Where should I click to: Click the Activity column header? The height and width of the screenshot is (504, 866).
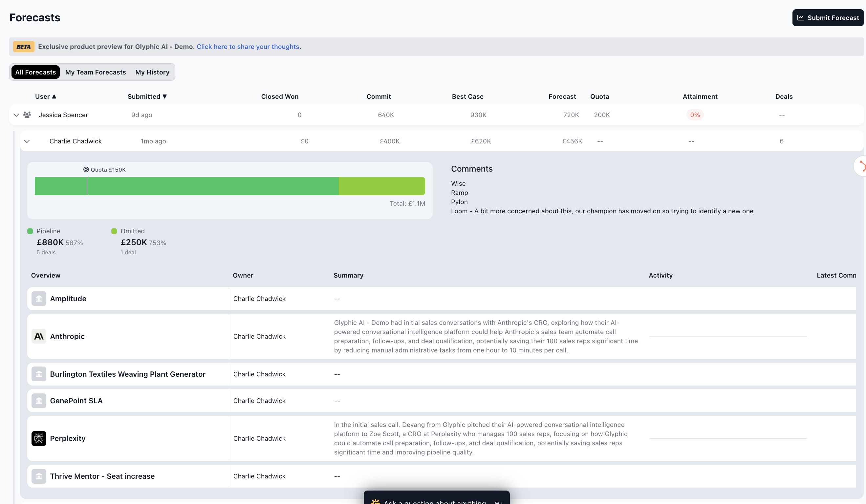(660, 276)
